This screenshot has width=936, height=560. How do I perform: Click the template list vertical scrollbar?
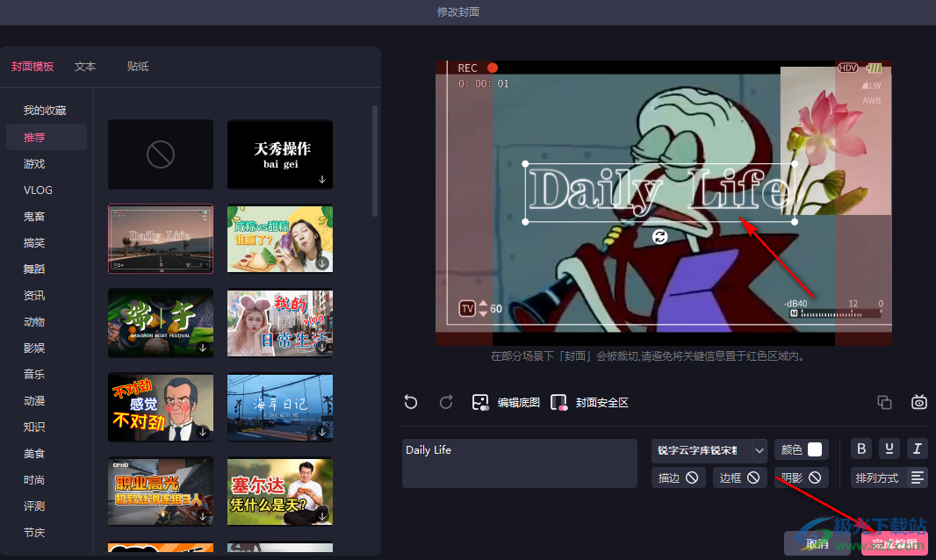375,162
